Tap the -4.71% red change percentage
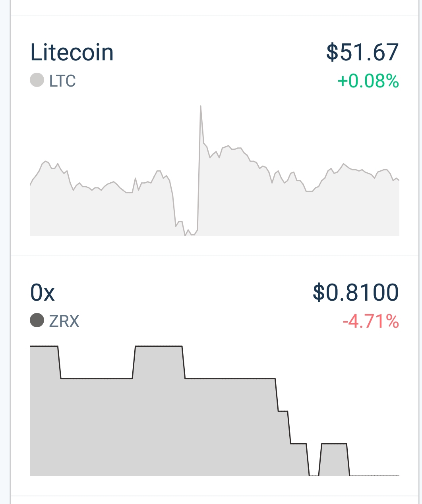 coord(371,321)
